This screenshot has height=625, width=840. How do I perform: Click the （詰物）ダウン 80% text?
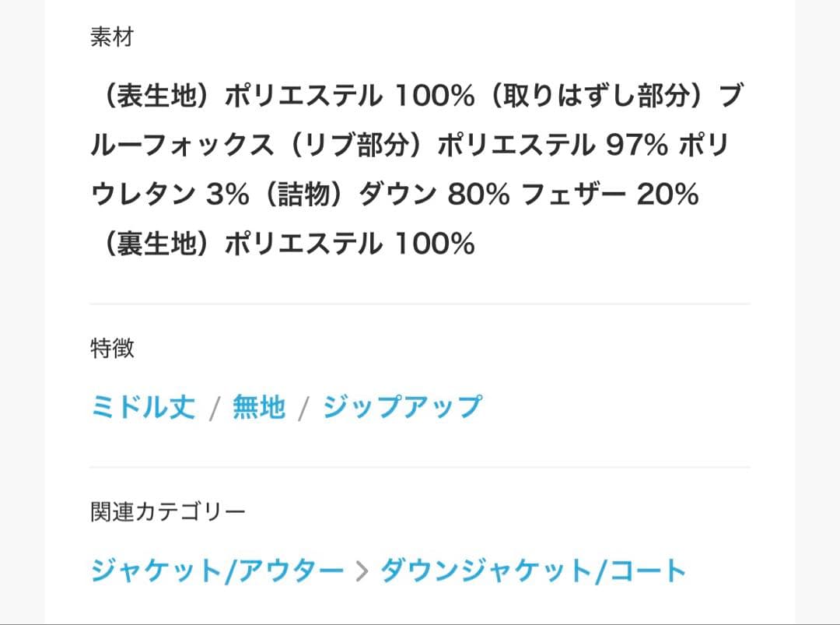381,195
